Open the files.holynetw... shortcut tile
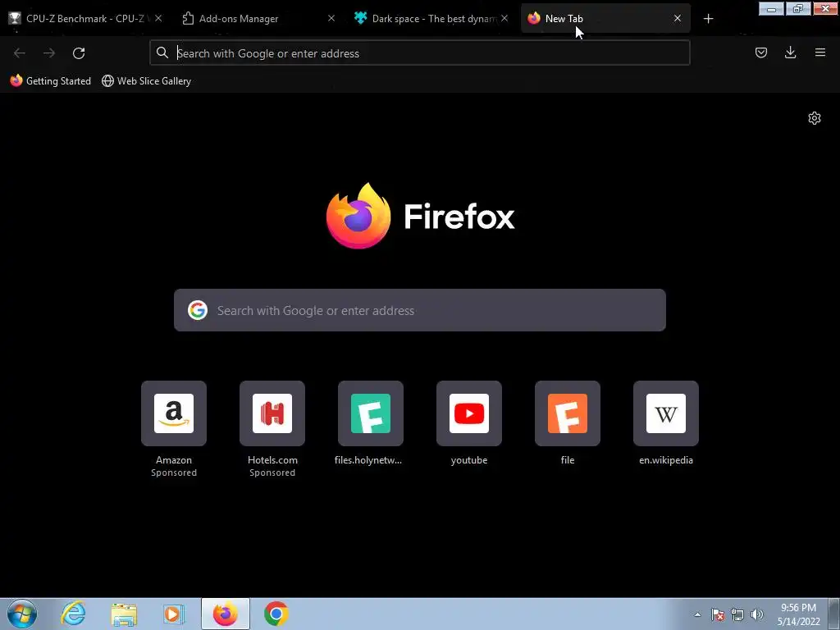Image resolution: width=840 pixels, height=630 pixels. [371, 413]
